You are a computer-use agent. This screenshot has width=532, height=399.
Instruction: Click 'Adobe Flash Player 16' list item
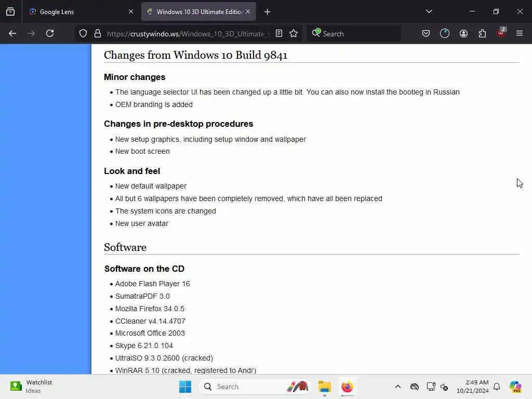pyautogui.click(x=152, y=284)
